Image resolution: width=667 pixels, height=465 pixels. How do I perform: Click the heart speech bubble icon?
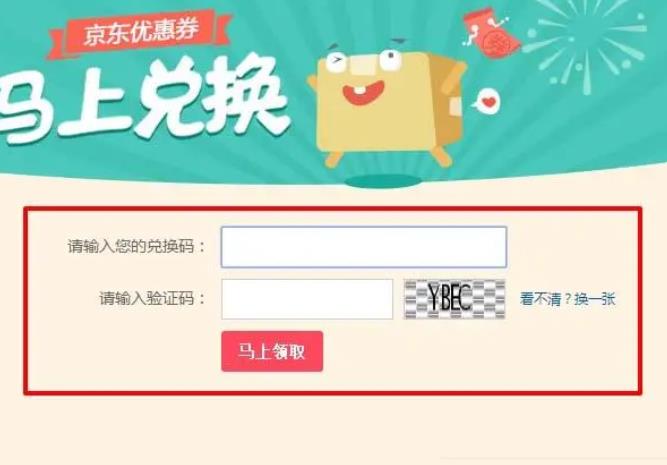pyautogui.click(x=487, y=101)
